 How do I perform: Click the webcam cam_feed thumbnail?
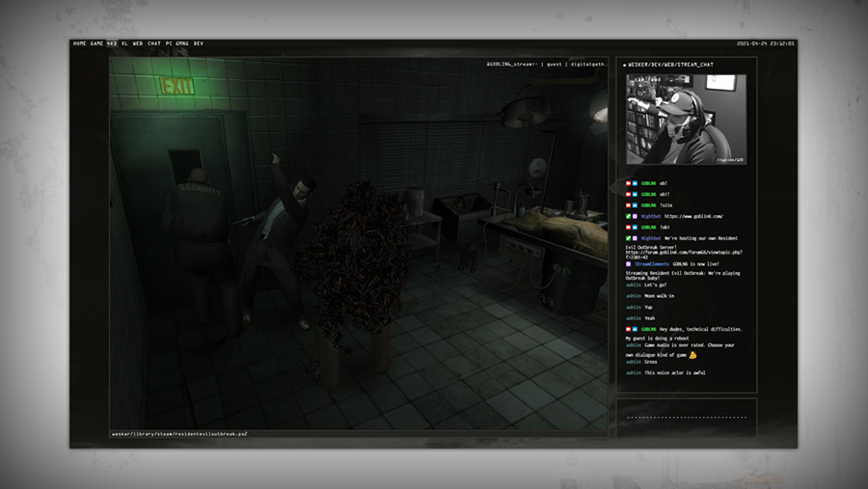coord(686,120)
